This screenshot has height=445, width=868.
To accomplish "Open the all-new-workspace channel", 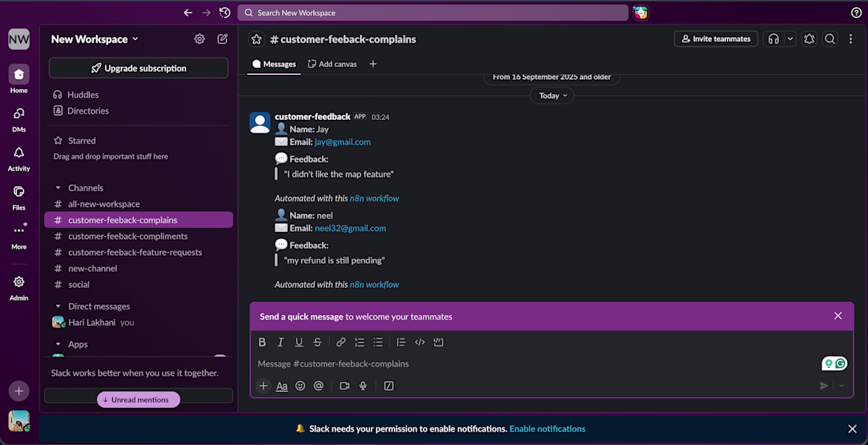I will click(x=138, y=204).
